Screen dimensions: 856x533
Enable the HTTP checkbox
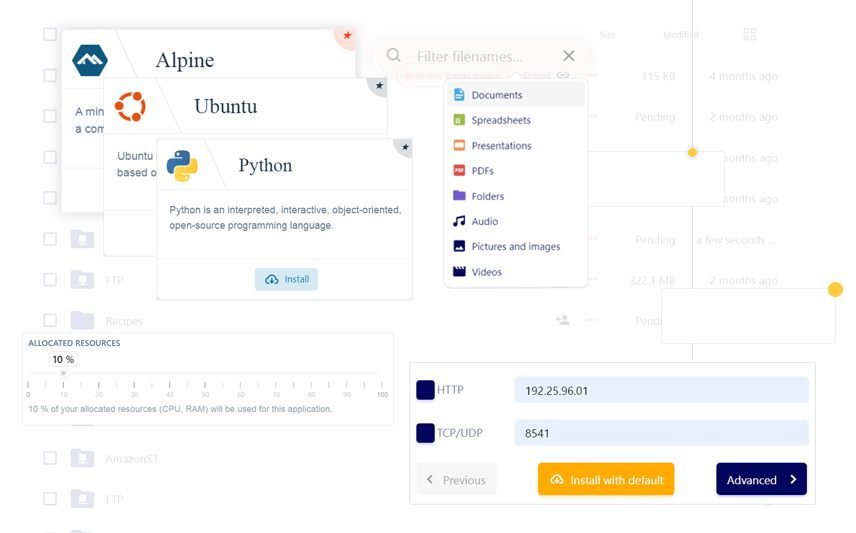[x=425, y=390]
